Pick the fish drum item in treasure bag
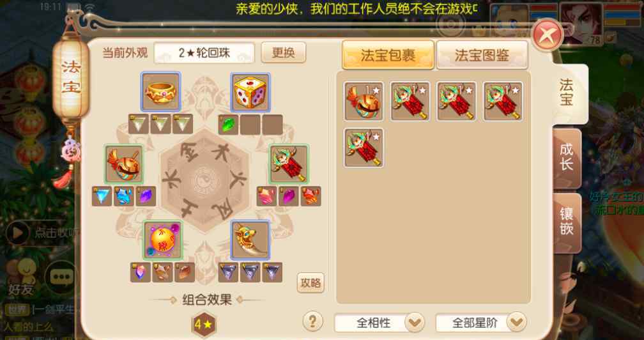The height and width of the screenshot is (340, 644). [364, 101]
